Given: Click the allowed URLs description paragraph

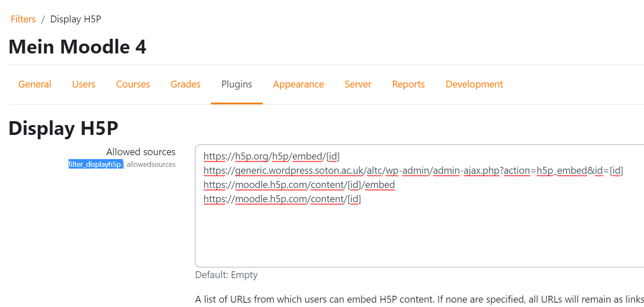Looking at the screenshot, I should click(x=419, y=299).
